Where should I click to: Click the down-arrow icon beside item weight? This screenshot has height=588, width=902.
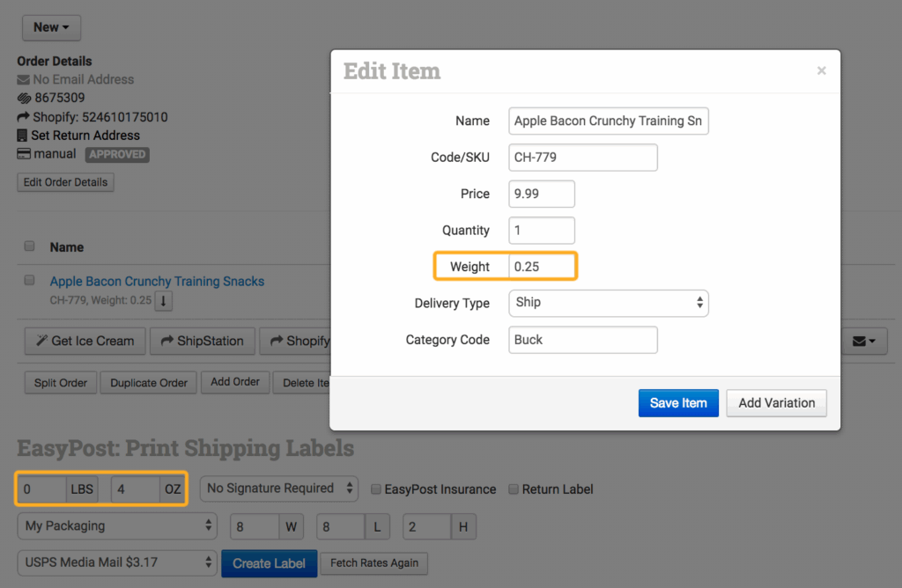point(164,301)
